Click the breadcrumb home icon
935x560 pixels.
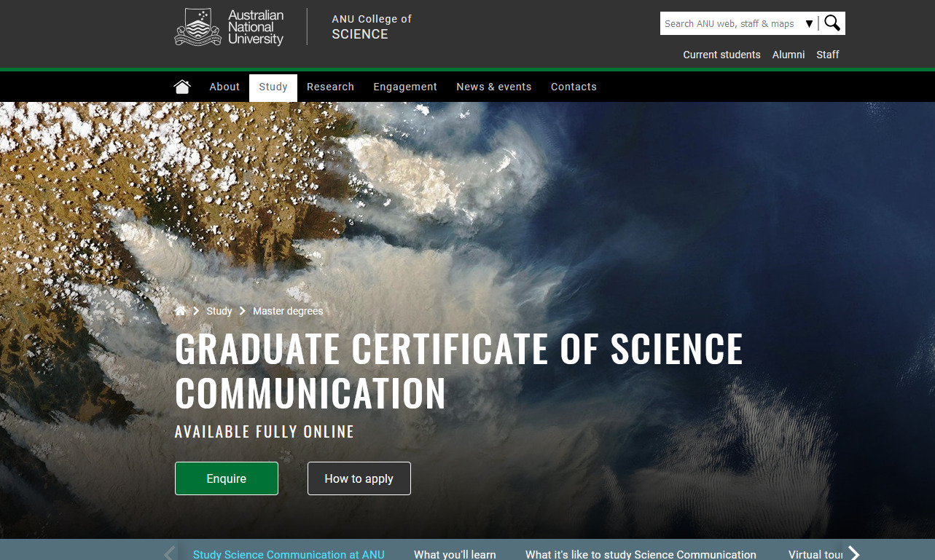(180, 310)
